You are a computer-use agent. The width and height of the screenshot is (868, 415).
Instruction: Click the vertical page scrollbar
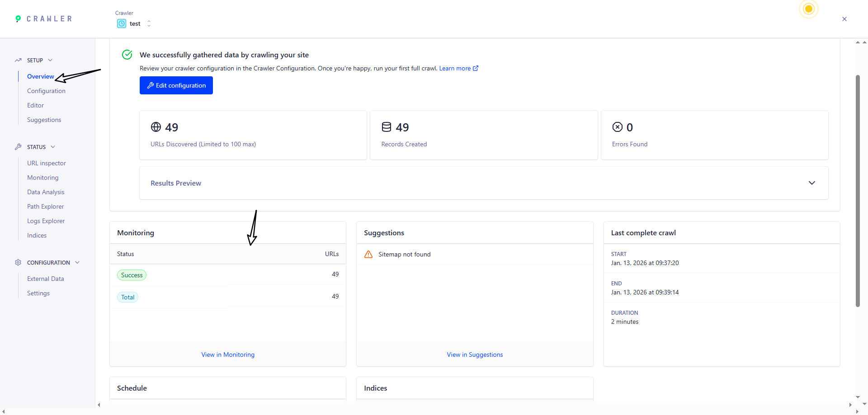click(x=858, y=191)
